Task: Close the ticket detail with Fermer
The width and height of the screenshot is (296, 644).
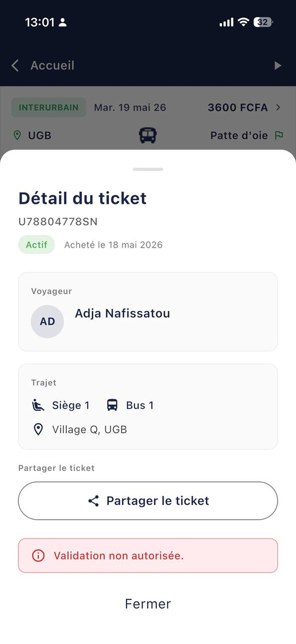Action: click(148, 604)
